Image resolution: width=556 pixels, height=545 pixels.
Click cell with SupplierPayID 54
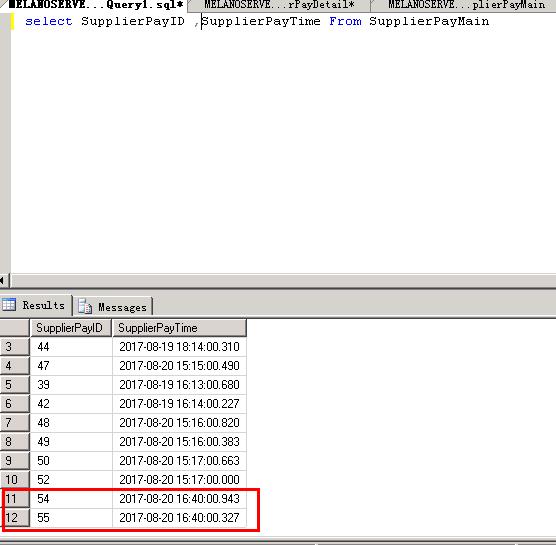click(71, 499)
